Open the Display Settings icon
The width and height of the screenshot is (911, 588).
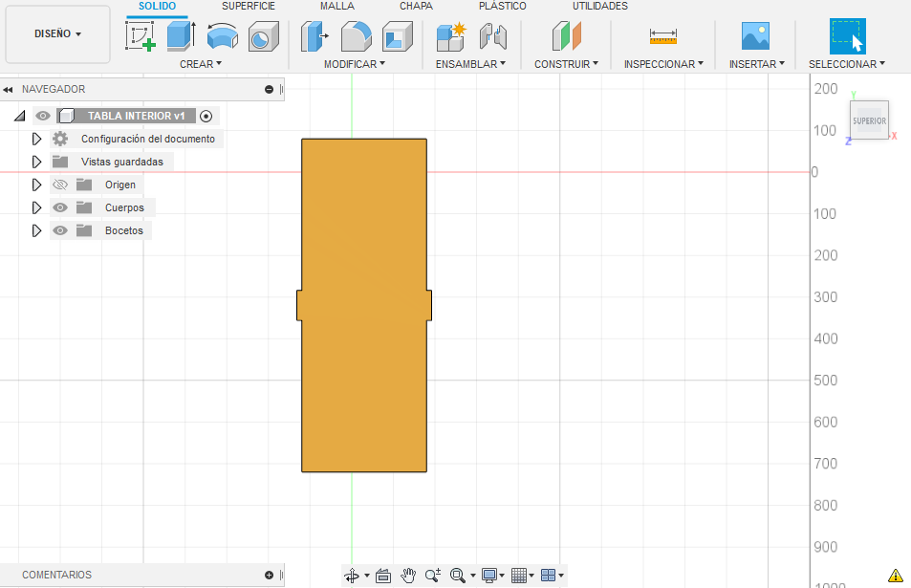click(489, 576)
